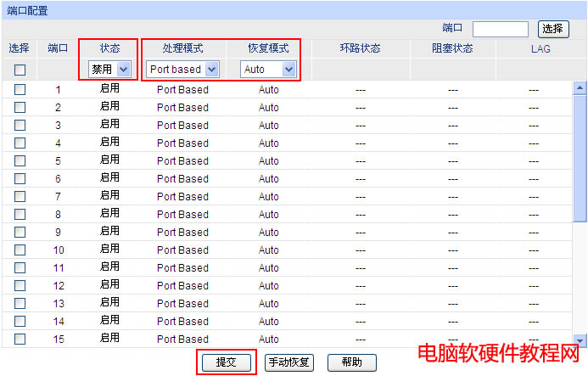Open the 恢复模式 Auto dropdown
The height and width of the screenshot is (376, 588).
coord(268,69)
